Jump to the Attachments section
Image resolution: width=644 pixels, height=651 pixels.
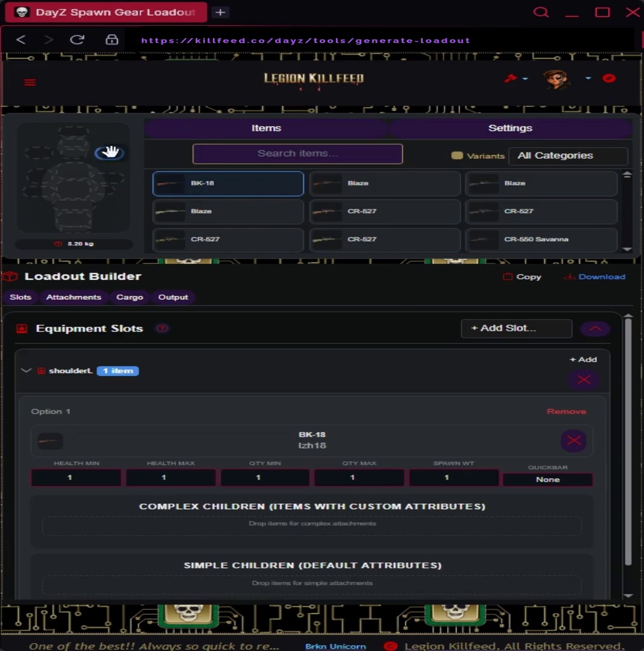[x=74, y=297]
